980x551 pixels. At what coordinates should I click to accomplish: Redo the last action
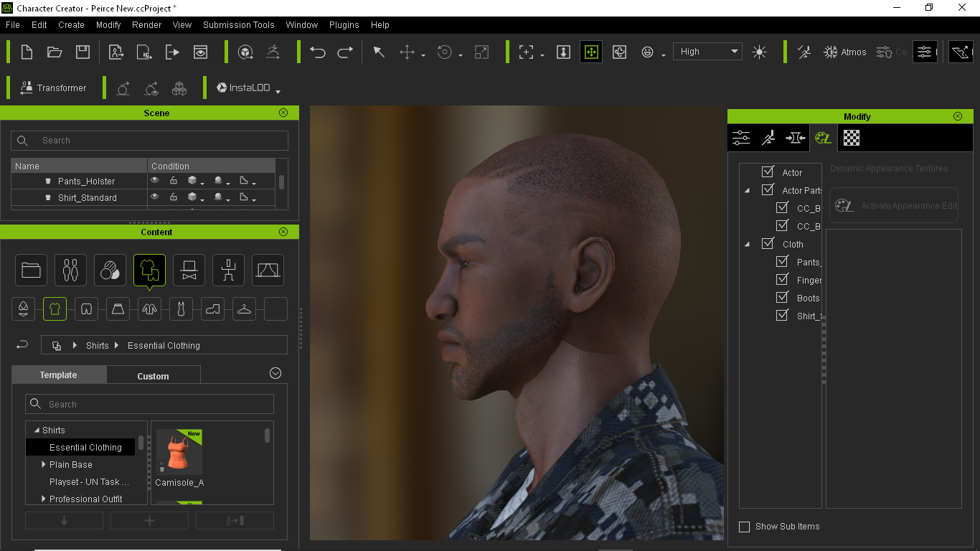click(x=345, y=52)
